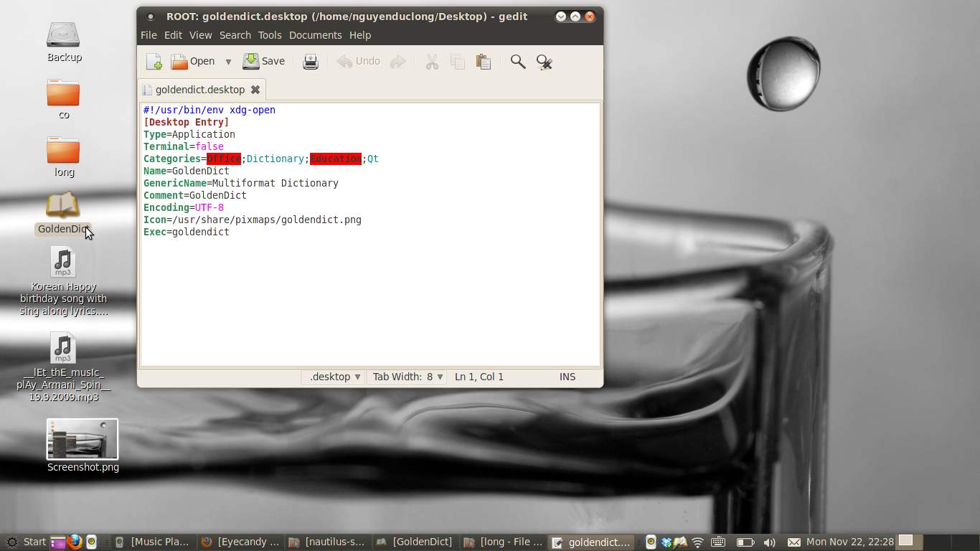Open a file using the Open button
980x551 pixels.
[x=193, y=62]
